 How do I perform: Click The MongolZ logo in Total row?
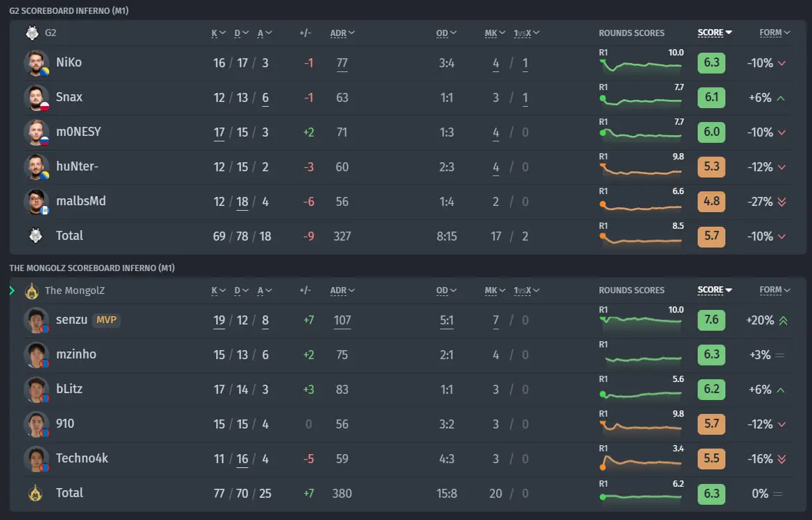pyautogui.click(x=35, y=493)
